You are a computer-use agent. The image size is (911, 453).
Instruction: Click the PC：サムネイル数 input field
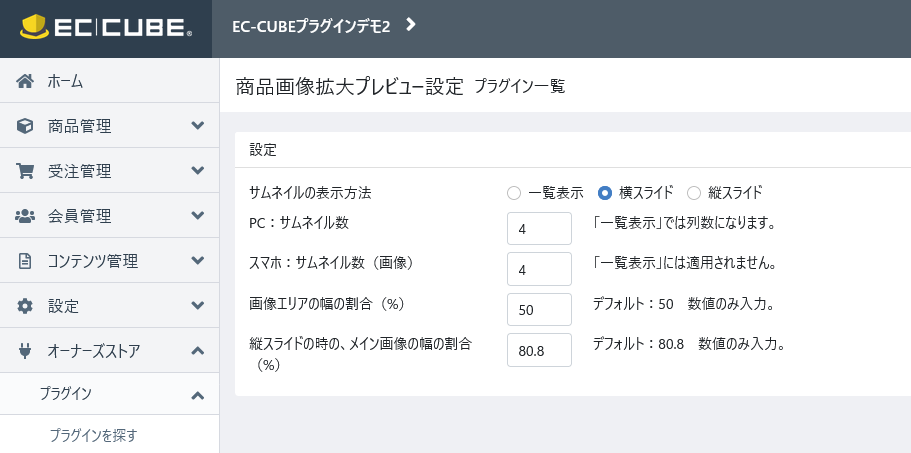point(539,229)
